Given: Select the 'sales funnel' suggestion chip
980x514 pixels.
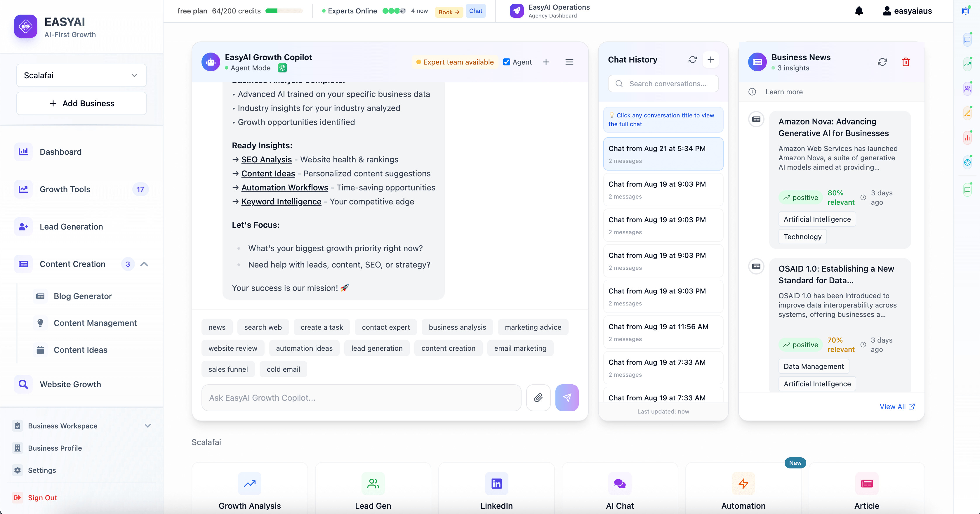Looking at the screenshot, I should [x=228, y=369].
